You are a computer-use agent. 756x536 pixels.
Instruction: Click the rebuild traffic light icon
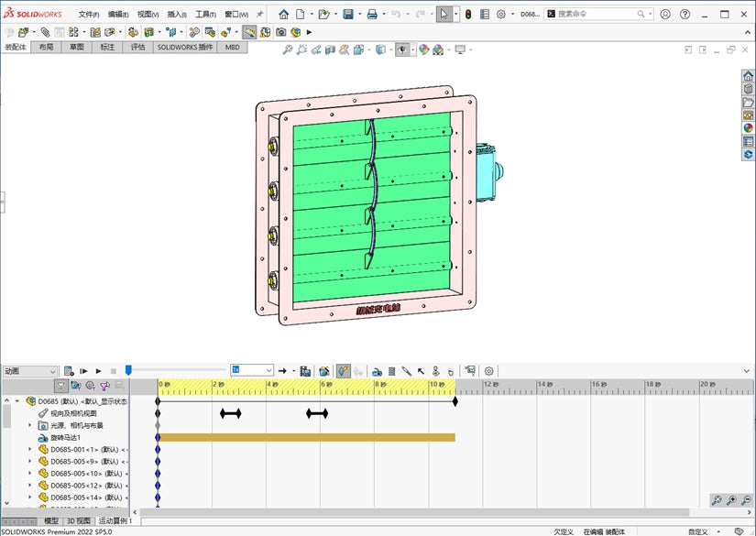(x=468, y=15)
